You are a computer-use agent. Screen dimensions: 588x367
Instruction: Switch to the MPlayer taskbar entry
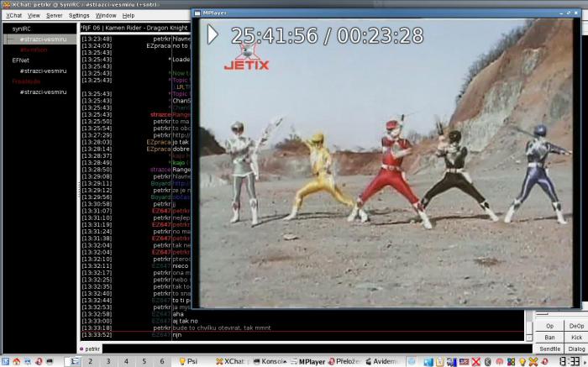coord(308,361)
